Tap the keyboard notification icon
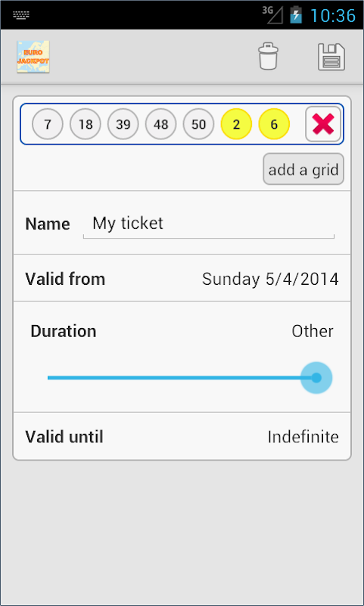364x606 pixels. [x=21, y=15]
